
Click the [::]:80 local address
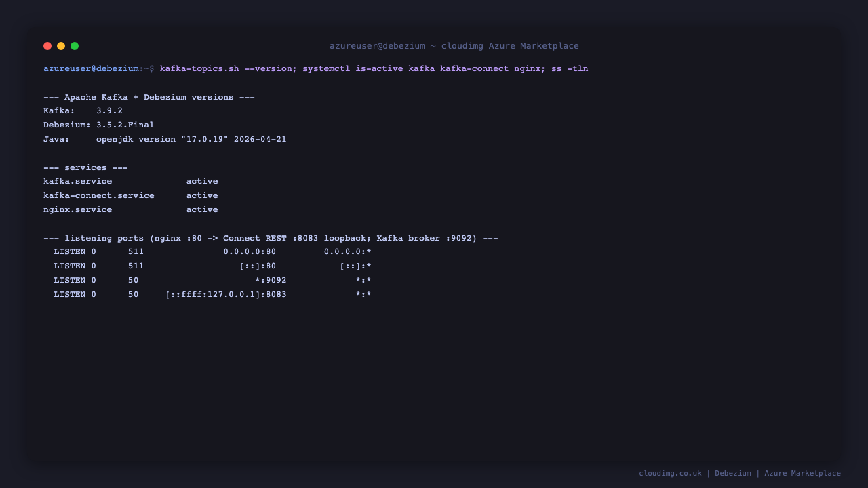coord(258,266)
